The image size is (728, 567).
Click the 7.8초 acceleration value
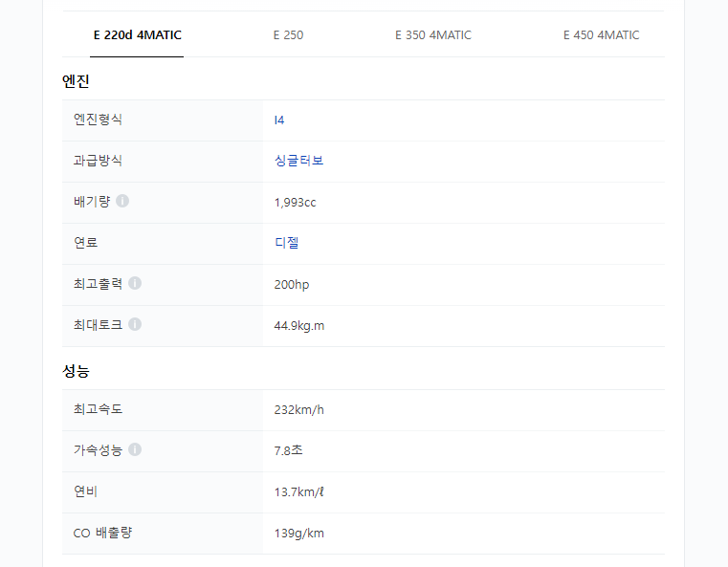click(288, 450)
